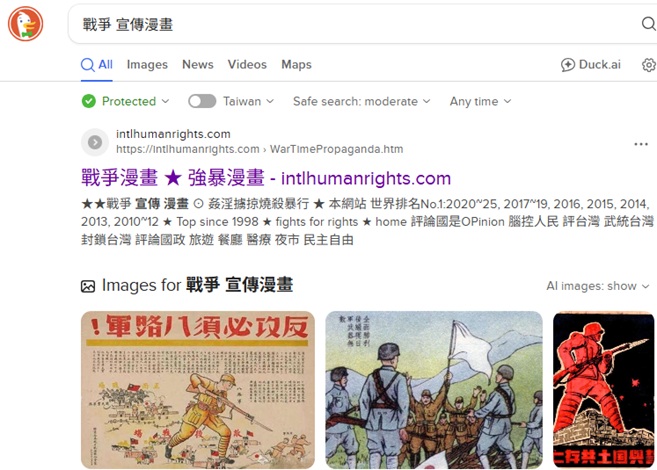Viewport: 657px width, 470px height.
Task: Switch to the News tab
Action: click(x=198, y=65)
